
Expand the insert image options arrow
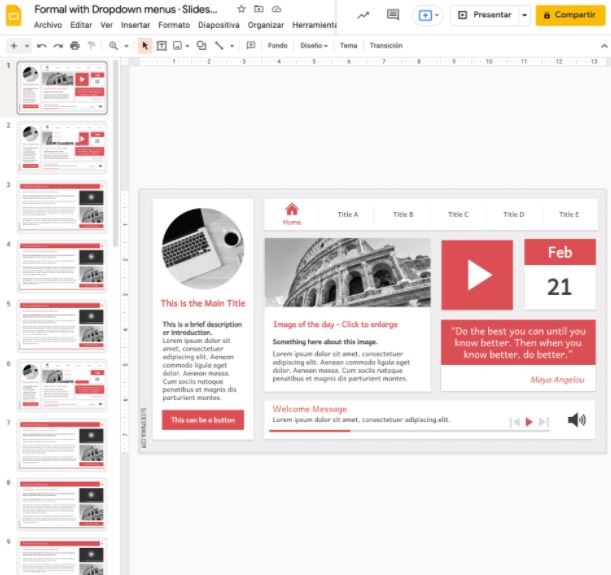pos(187,46)
